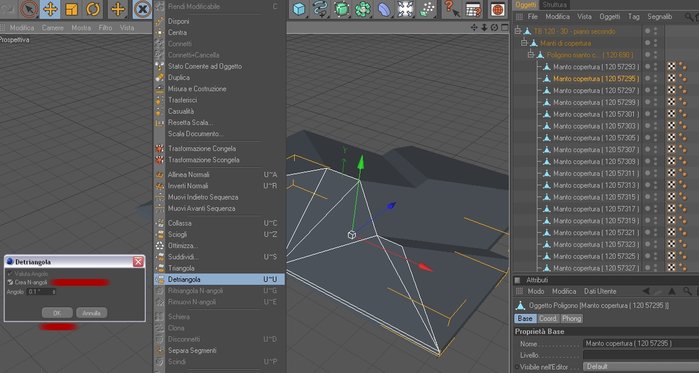Viewport: 699px width, 373px height.
Task: Click the Object Manager search magnifier icon
Action: (x=689, y=17)
